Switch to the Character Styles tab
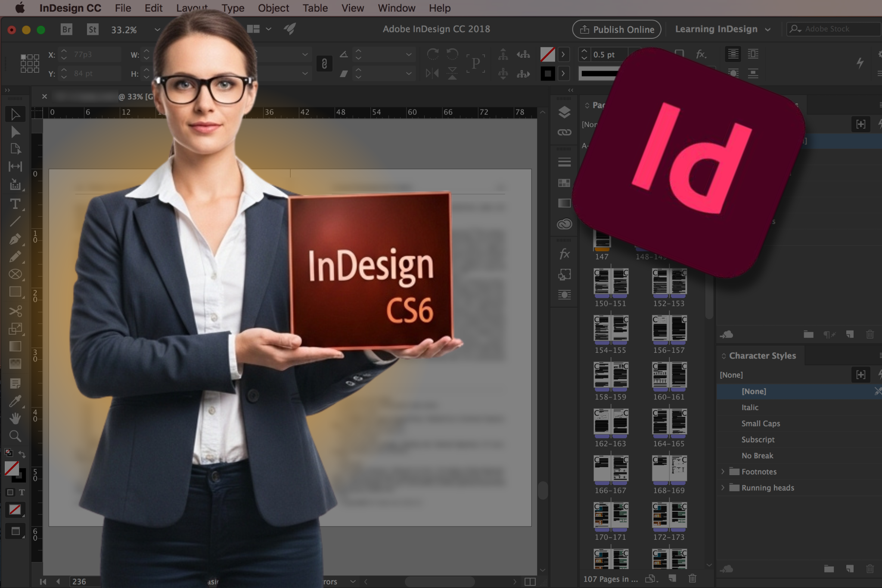The width and height of the screenshot is (882, 588). pyautogui.click(x=761, y=356)
